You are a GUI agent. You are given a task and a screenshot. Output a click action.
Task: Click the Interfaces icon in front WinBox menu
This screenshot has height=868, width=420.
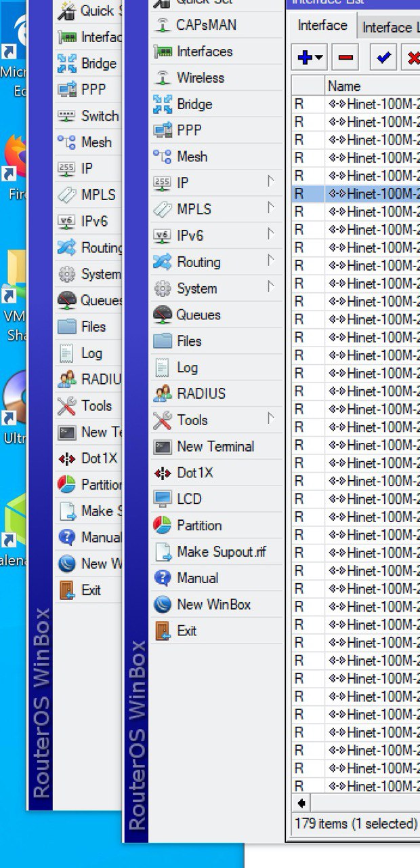[x=163, y=52]
